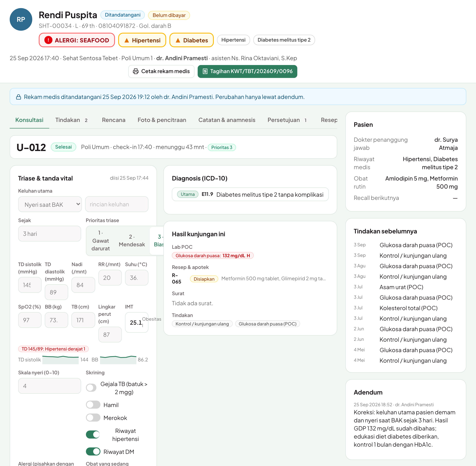Click the Adendum correction note text

[405, 428]
